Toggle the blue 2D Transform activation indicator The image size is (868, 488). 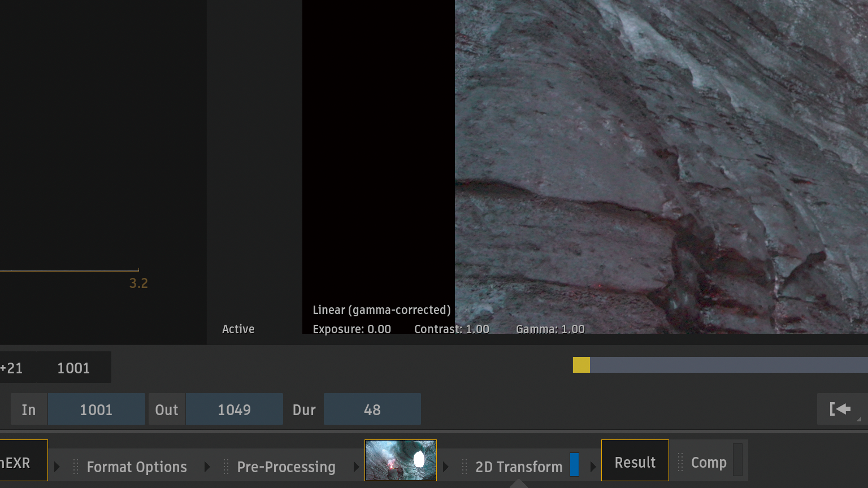[x=575, y=464]
